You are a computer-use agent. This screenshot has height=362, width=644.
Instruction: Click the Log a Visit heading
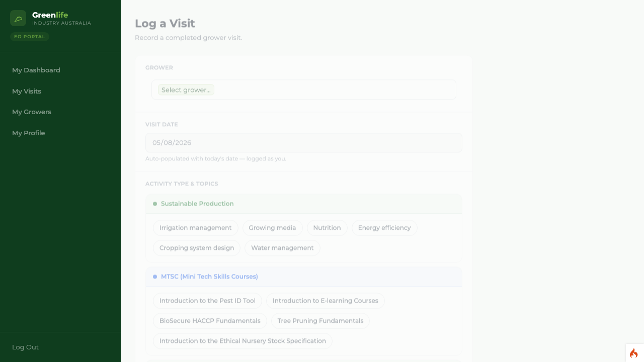click(x=165, y=24)
